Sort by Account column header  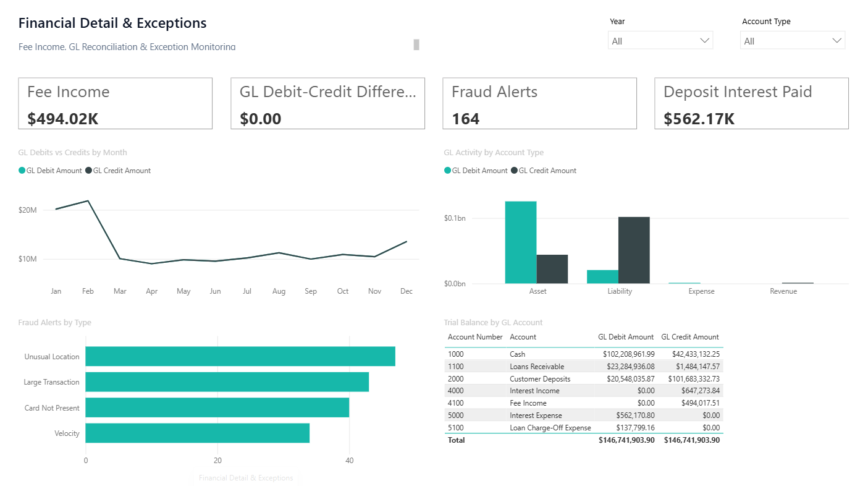coord(523,337)
